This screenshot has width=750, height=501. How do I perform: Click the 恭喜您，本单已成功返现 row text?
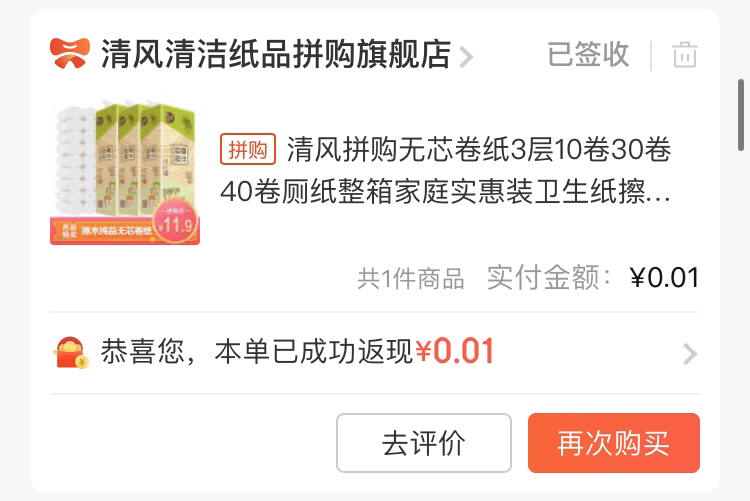[x=256, y=352]
